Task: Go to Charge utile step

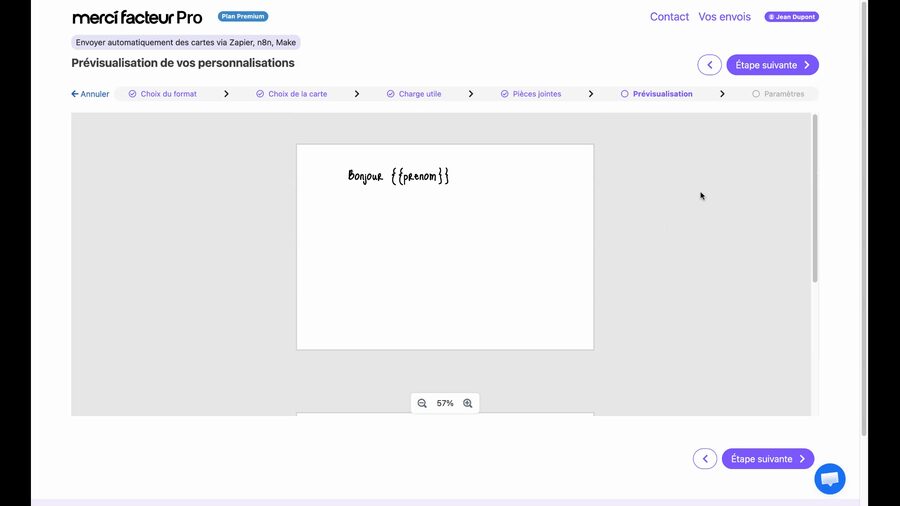Action: [414, 94]
